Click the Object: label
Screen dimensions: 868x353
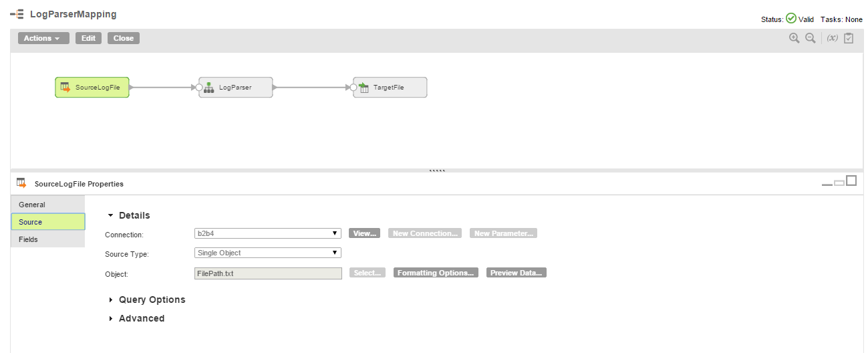(x=116, y=274)
